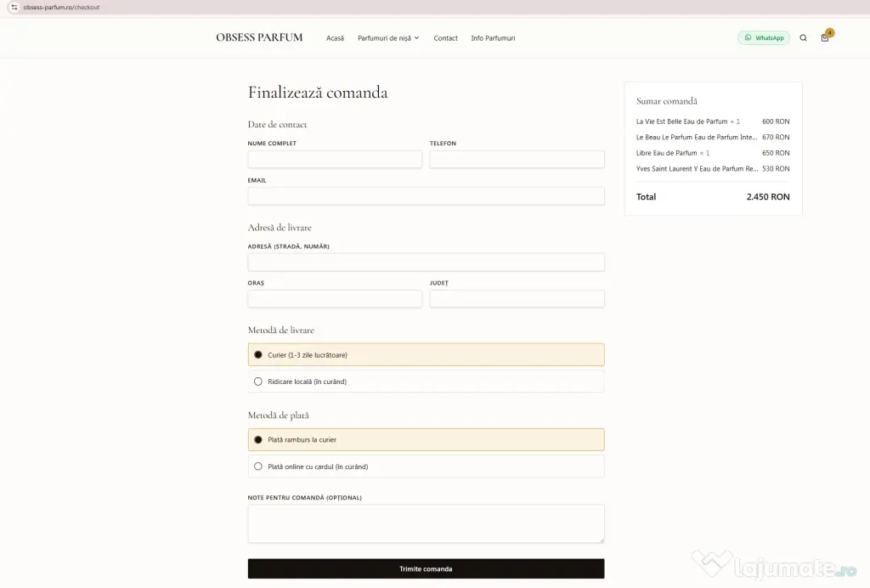Click Le Beau Le Parfum summary item
Screen dimensions: 870x588
click(697, 137)
